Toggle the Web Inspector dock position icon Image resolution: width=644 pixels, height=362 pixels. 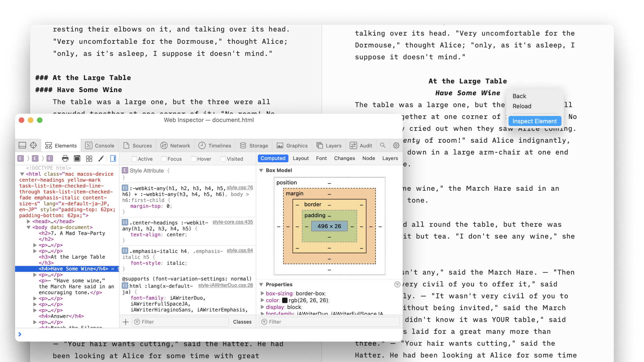tap(22, 145)
